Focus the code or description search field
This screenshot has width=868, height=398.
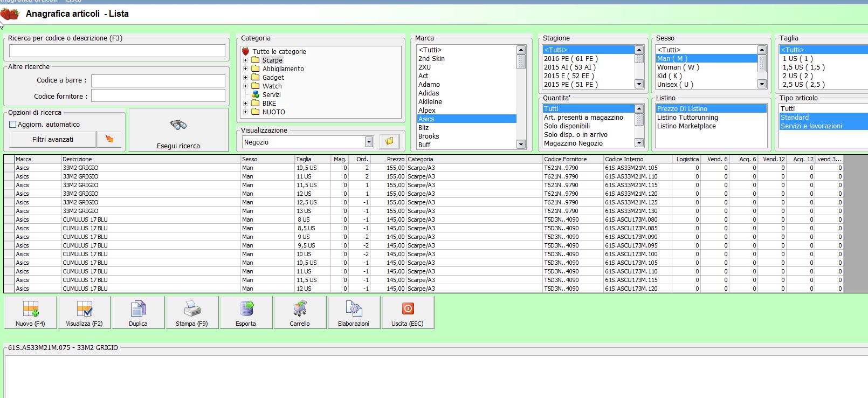click(x=117, y=51)
